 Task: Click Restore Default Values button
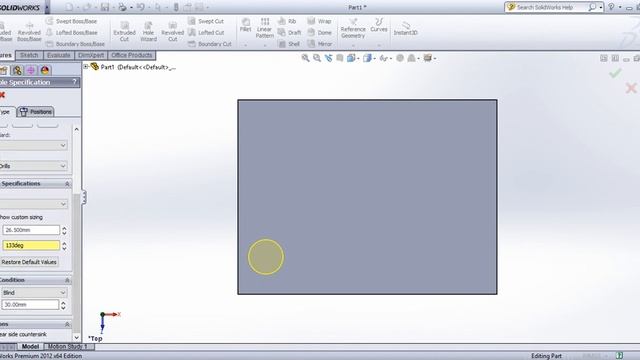tap(29, 262)
